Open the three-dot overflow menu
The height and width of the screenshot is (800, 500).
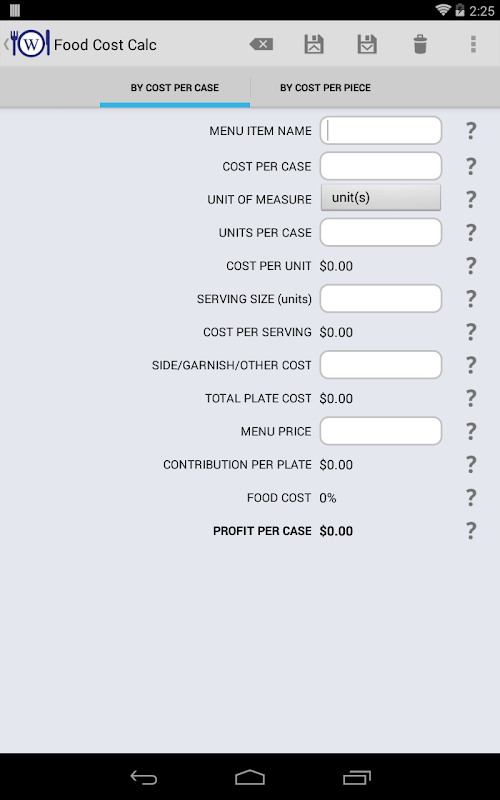[x=473, y=44]
